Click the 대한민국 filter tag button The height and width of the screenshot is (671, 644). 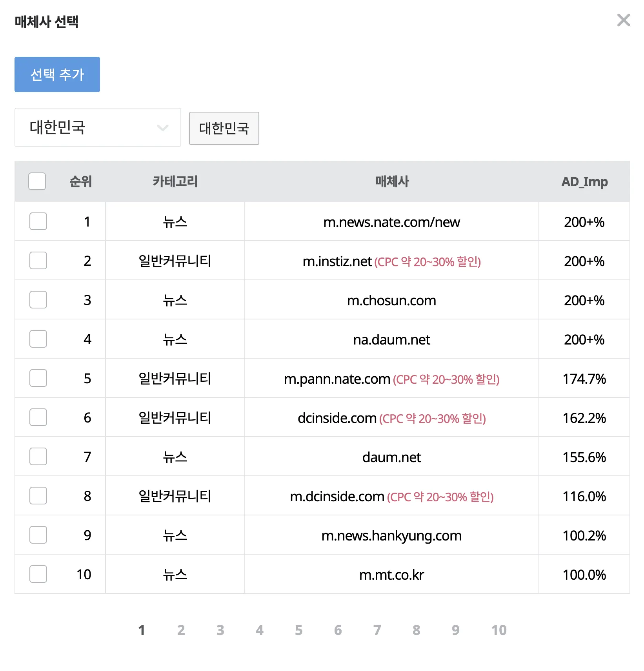224,128
